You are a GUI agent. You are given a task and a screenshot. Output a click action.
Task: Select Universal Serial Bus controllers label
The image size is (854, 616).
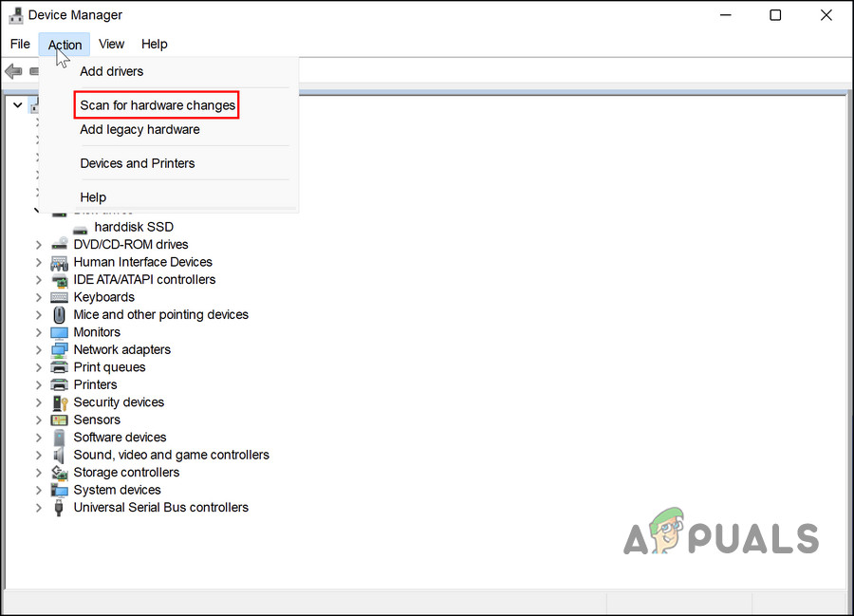160,508
